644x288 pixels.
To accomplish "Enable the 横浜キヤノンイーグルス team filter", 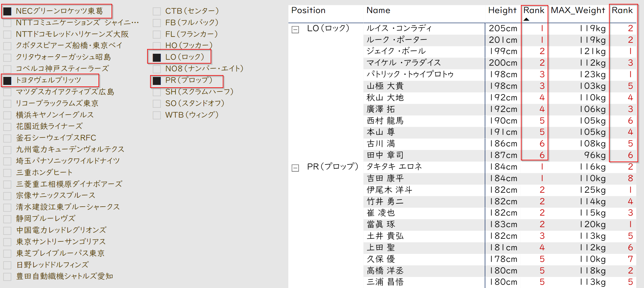I will click(x=7, y=115).
